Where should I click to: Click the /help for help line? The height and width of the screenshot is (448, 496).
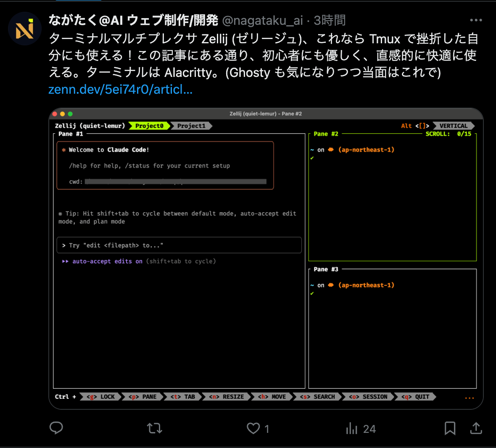(149, 166)
